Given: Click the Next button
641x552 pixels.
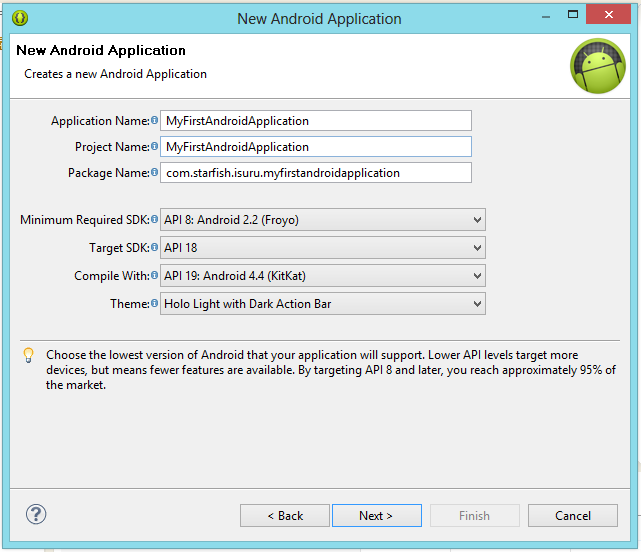Looking at the screenshot, I should pos(377,516).
